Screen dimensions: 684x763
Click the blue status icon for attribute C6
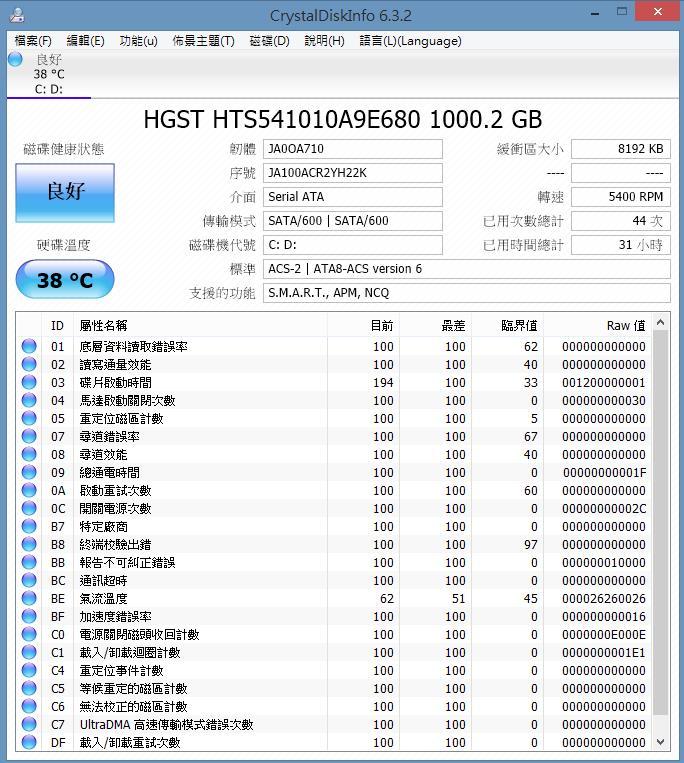click(x=29, y=706)
